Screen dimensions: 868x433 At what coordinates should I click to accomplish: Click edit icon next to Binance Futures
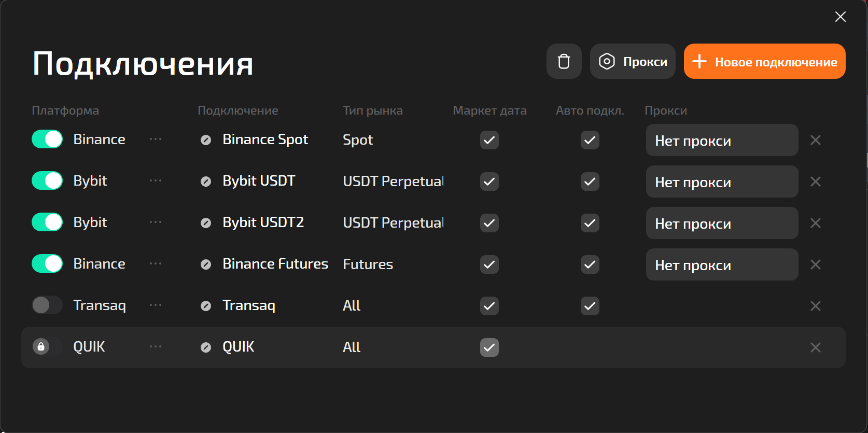tap(206, 264)
